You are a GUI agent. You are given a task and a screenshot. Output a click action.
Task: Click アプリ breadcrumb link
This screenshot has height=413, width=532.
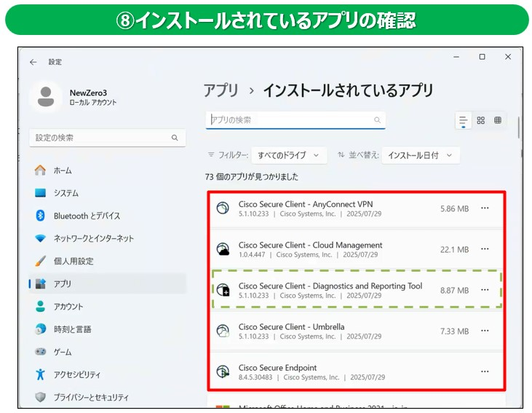221,90
